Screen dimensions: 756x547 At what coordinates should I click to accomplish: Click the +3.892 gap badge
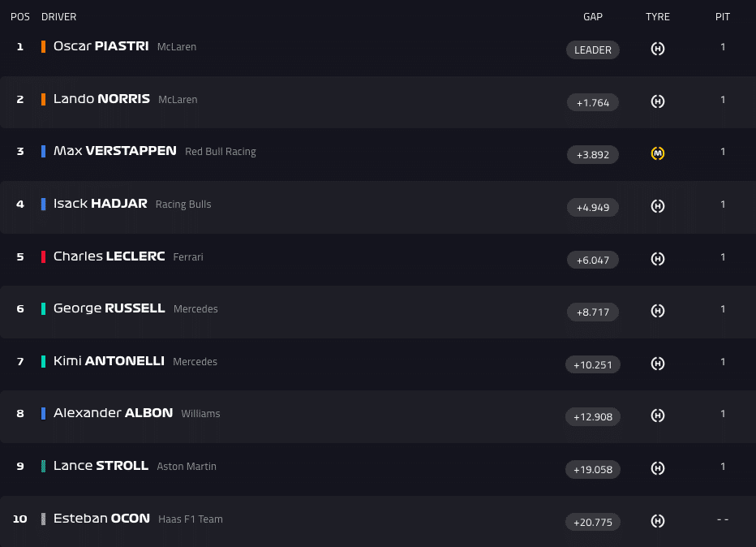pos(593,154)
